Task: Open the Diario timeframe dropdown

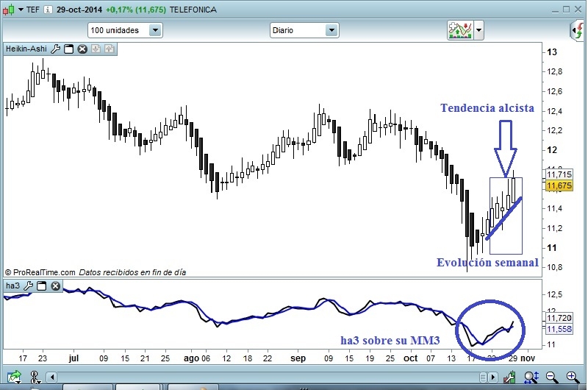Action: tap(304, 30)
